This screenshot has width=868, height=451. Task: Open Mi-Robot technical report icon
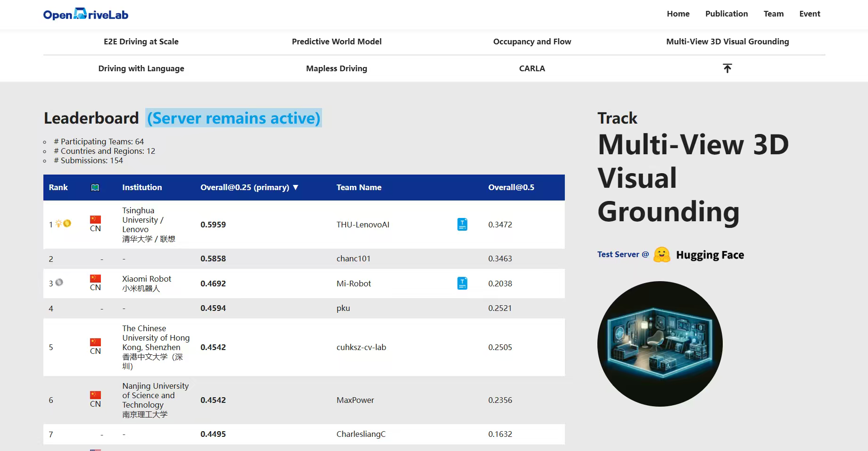(x=463, y=283)
